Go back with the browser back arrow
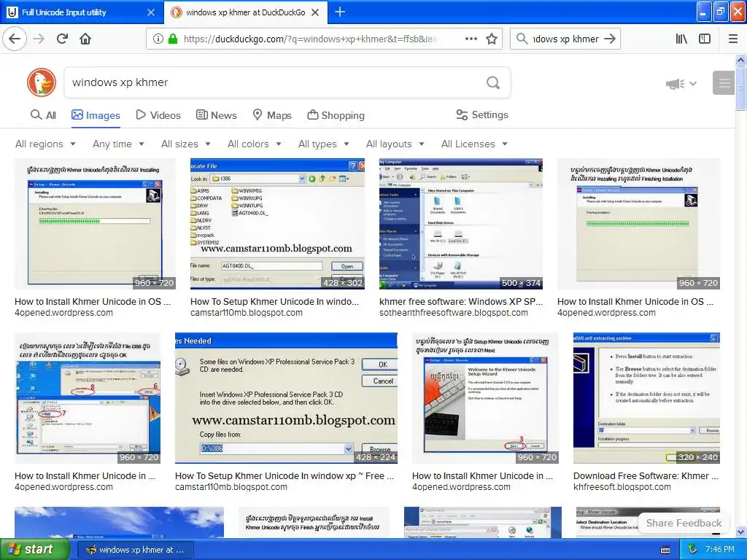 pyautogui.click(x=15, y=39)
